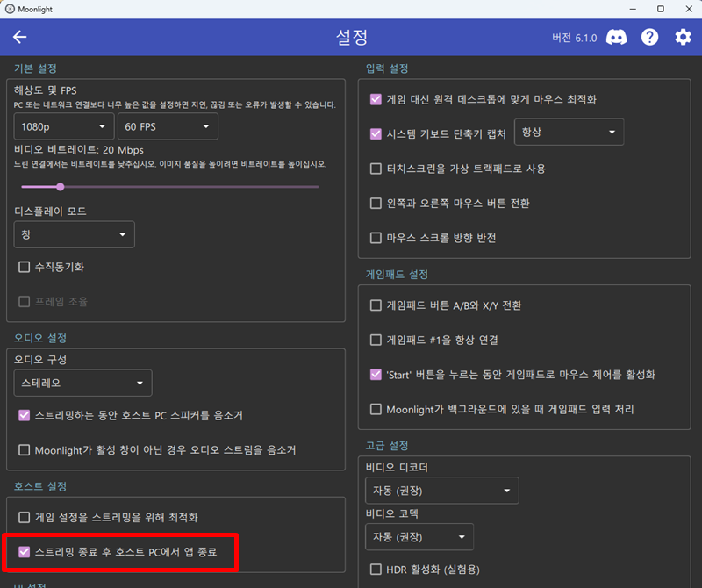Toggle the 수직동기화 checkbox

[x=25, y=268]
